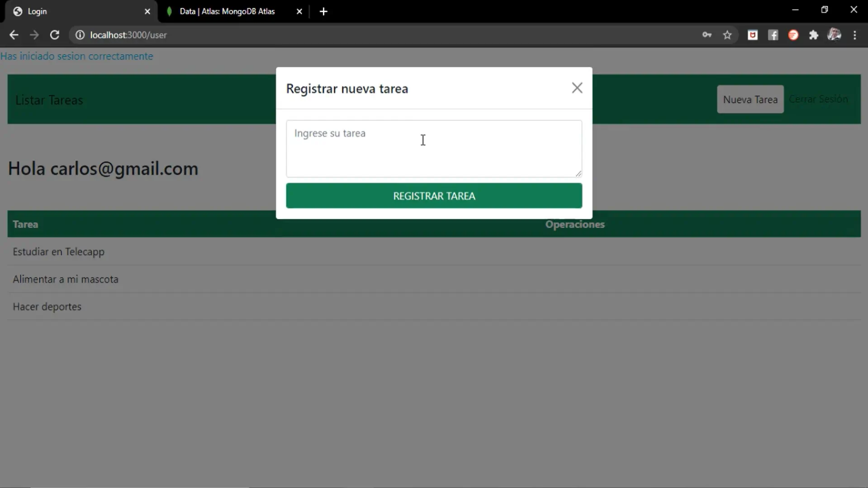Open the saved passwords key icon
Screen dimensions: 868x488
tap(707, 35)
